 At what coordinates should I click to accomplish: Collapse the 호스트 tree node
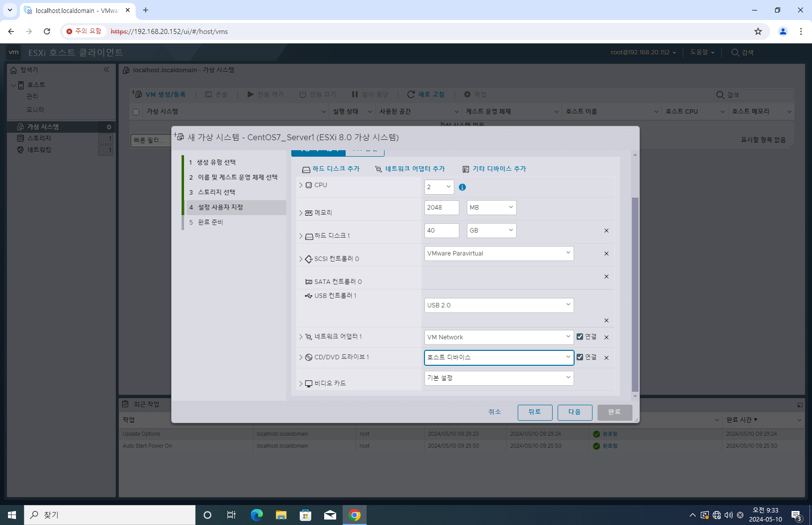point(13,85)
